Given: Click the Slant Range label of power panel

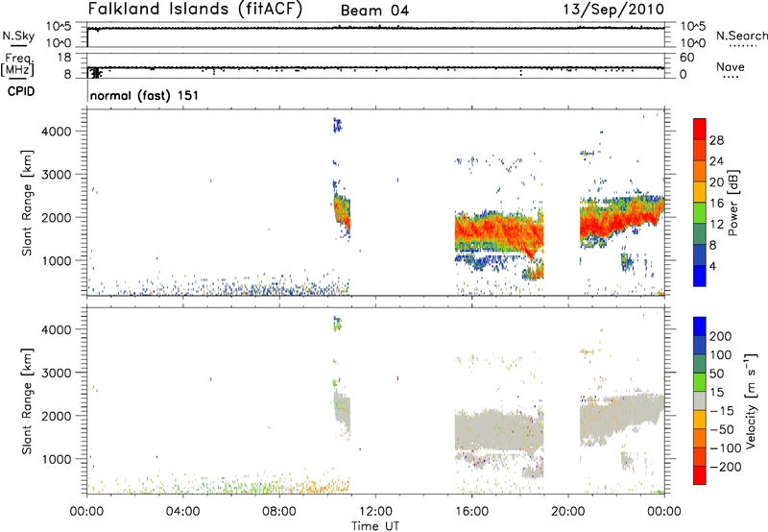Looking at the screenshot, I should 27,203.
